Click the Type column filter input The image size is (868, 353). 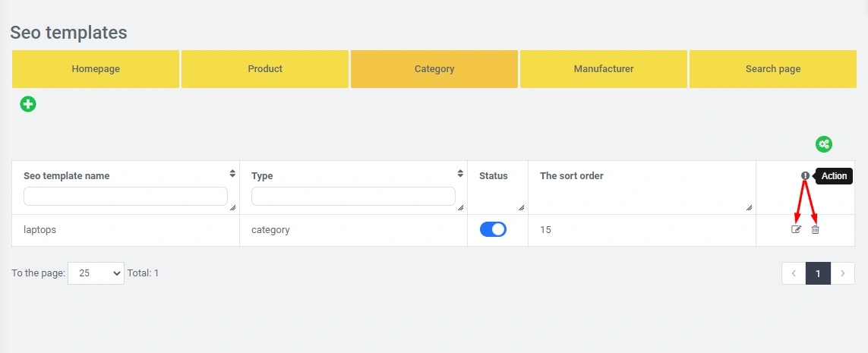click(x=353, y=197)
